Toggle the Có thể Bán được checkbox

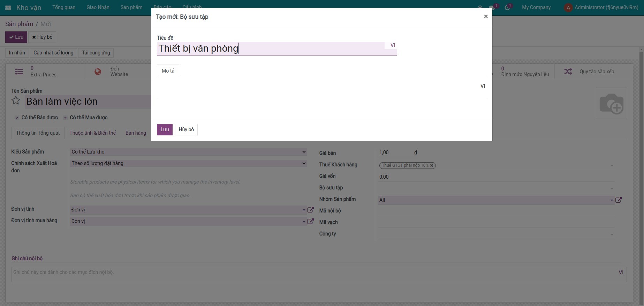point(17,118)
